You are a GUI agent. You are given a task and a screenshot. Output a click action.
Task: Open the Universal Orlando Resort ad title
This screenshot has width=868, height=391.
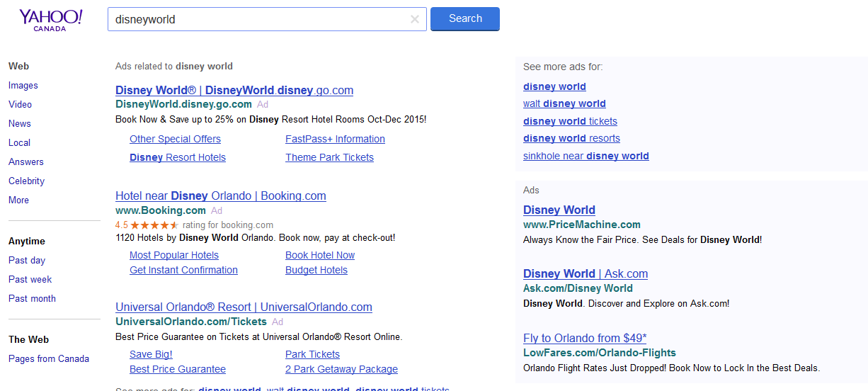(244, 307)
